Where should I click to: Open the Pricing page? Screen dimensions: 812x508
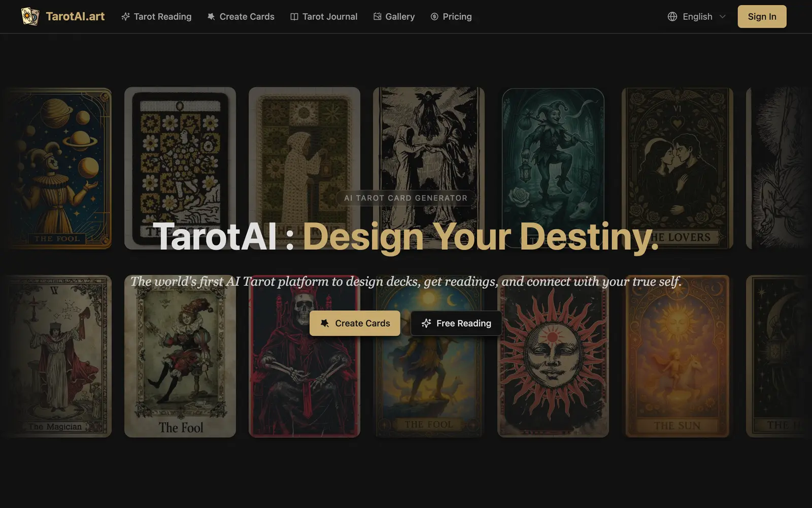coord(451,17)
